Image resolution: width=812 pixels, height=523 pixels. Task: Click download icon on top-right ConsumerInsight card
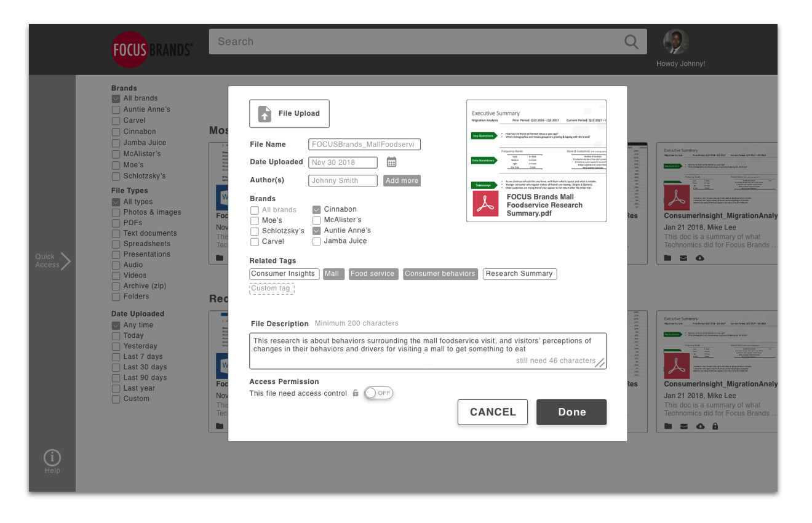(700, 258)
